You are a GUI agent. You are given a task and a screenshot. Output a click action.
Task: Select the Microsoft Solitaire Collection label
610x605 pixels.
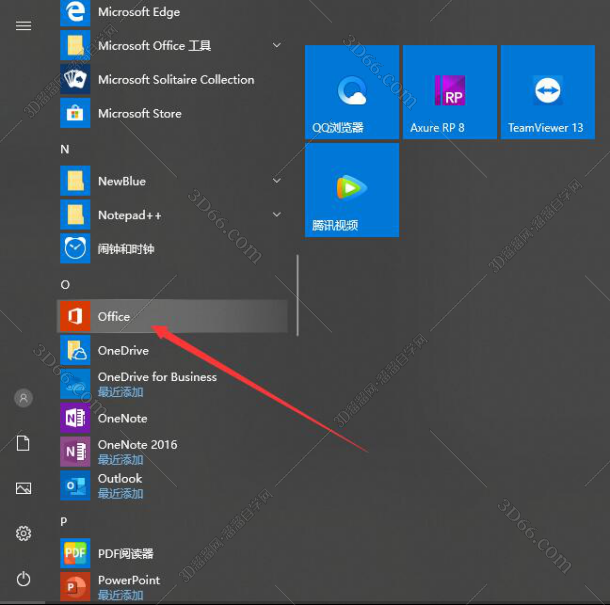[x=176, y=80]
